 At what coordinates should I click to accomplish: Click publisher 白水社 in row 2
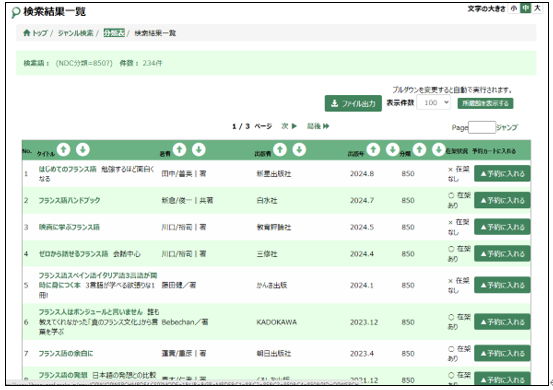[x=267, y=200]
